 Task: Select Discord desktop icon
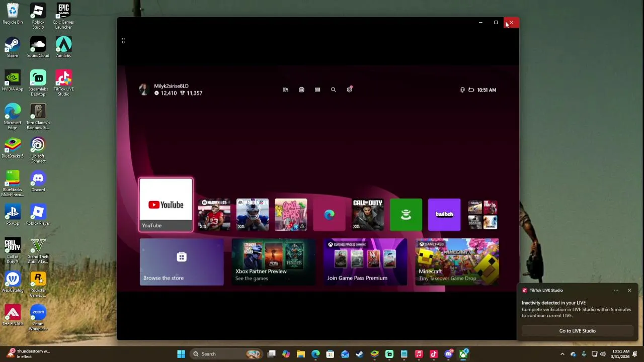pyautogui.click(x=38, y=182)
